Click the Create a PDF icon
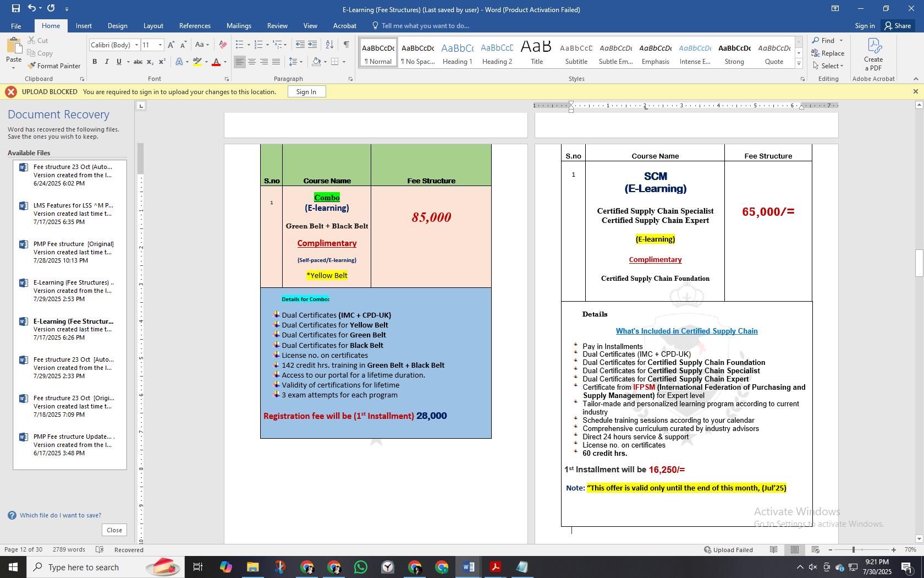 pyautogui.click(x=873, y=54)
